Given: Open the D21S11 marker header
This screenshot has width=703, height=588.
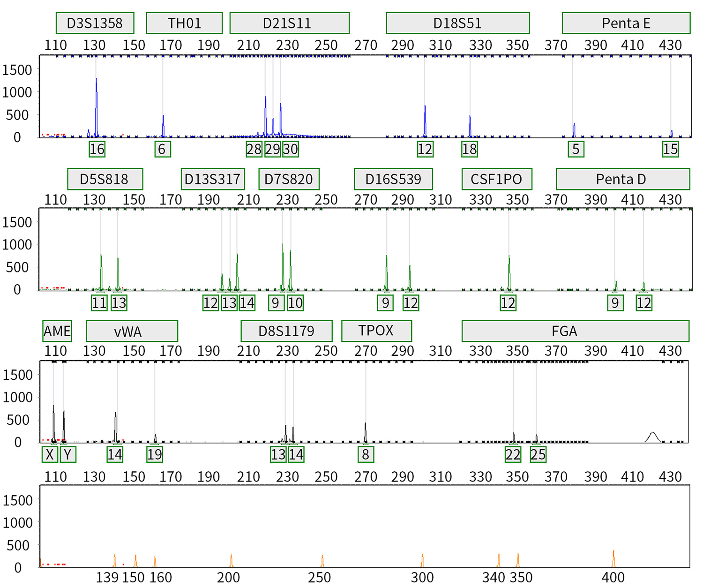Looking at the screenshot, I should pyautogui.click(x=289, y=23).
